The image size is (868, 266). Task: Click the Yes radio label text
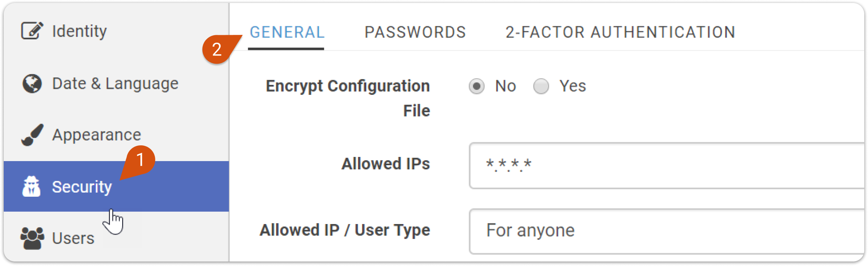pos(572,86)
